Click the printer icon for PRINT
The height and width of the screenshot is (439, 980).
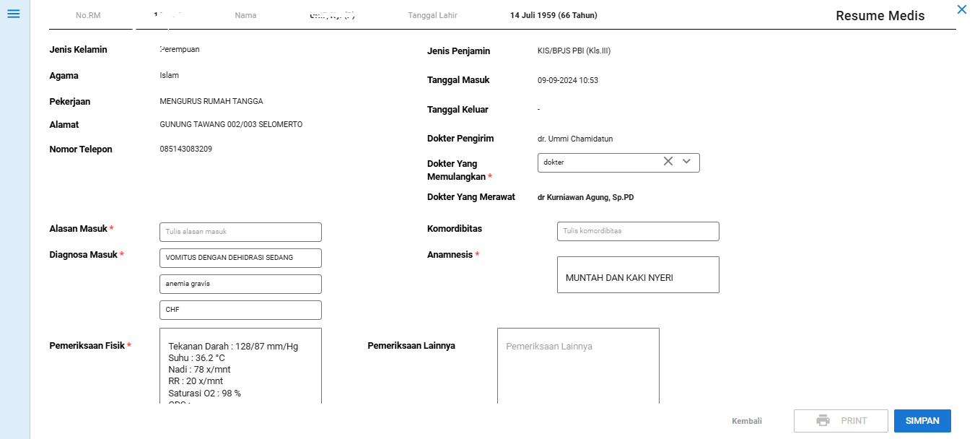(823, 420)
